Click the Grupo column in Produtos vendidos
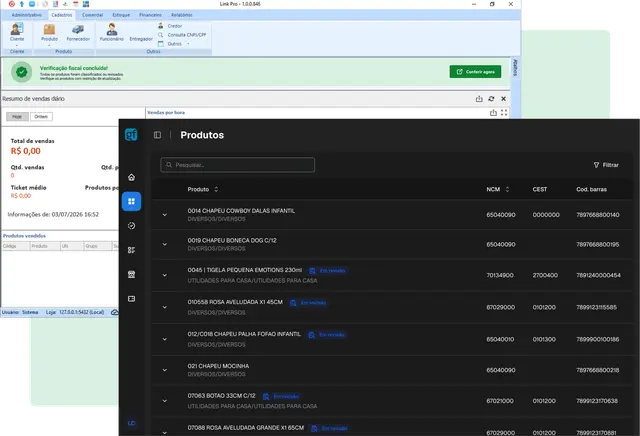This screenshot has width=640, height=436. point(98,246)
